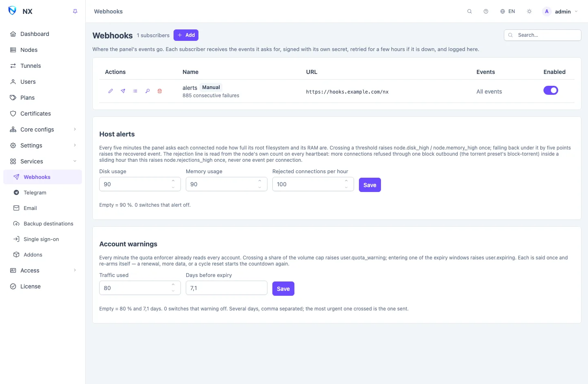Click the https://hooks.example.com/nx URL cell
Viewport: 588px width, 384px height.
[347, 92]
